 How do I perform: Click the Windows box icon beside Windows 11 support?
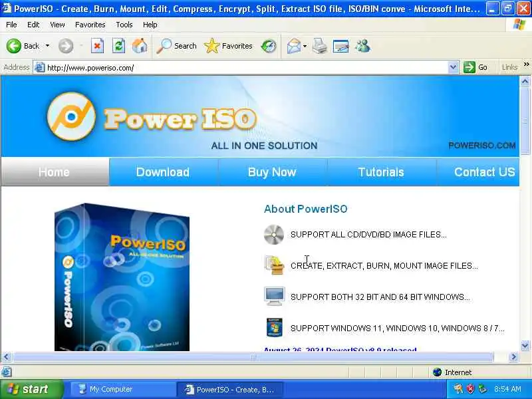click(x=275, y=327)
